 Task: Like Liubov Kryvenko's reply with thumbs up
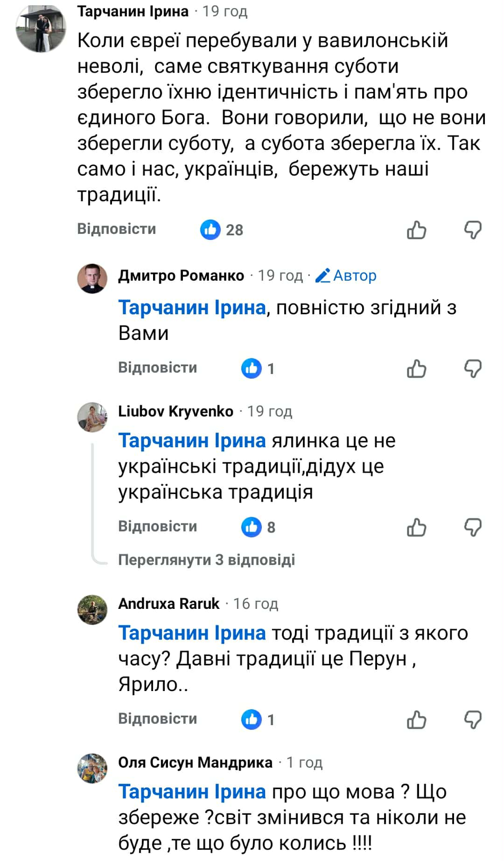pyautogui.click(x=416, y=527)
